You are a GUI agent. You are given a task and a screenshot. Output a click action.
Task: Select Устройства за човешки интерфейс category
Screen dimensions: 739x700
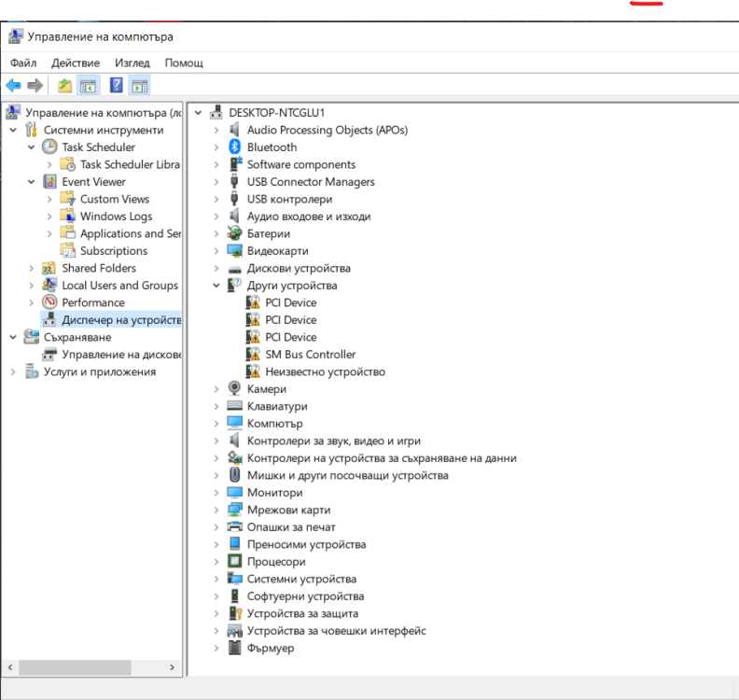tap(337, 630)
